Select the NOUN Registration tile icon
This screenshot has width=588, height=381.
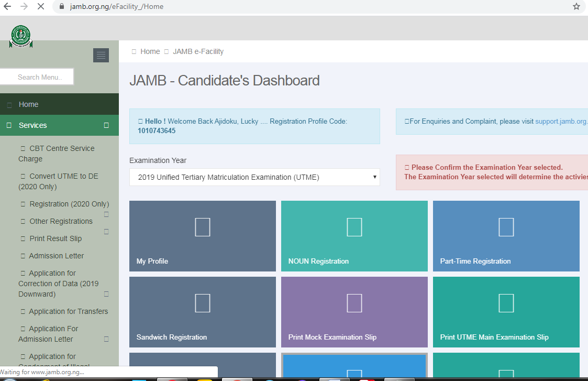[354, 227]
